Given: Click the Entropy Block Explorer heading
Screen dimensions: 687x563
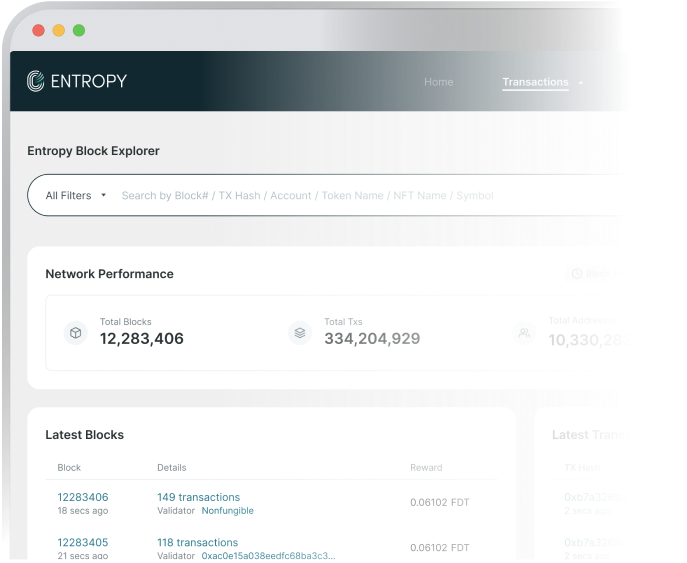Looking at the screenshot, I should pos(93,151).
